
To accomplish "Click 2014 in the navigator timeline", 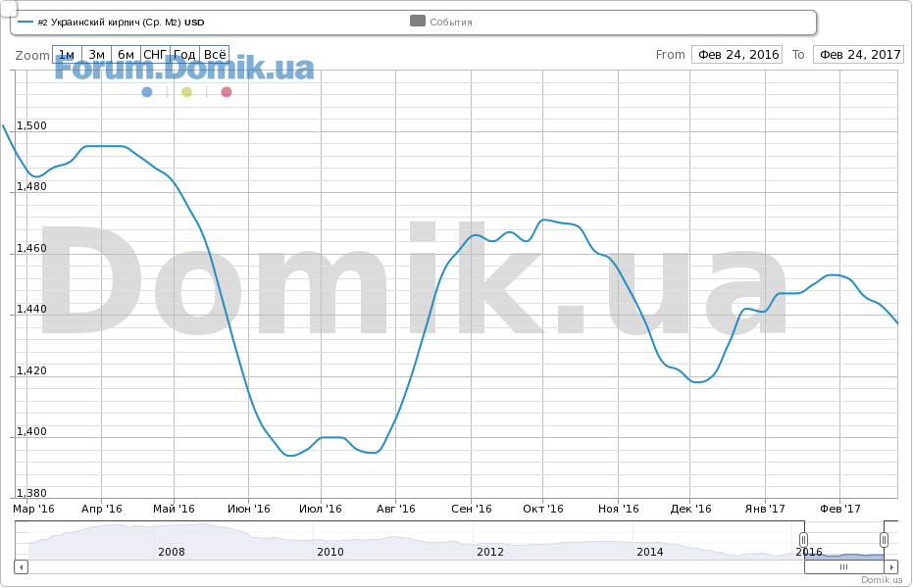I will pyautogui.click(x=650, y=552).
